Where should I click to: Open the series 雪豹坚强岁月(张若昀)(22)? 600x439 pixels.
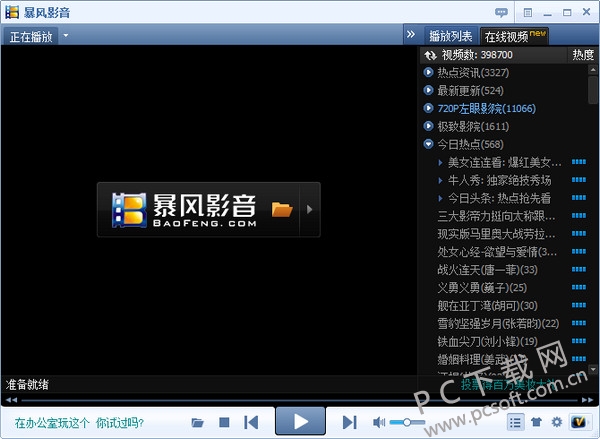[x=498, y=324]
